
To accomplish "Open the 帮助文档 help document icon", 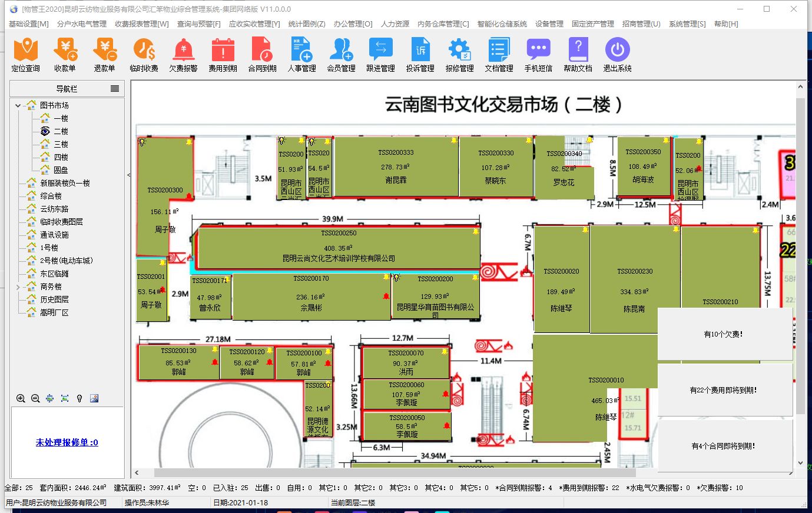I will (578, 55).
